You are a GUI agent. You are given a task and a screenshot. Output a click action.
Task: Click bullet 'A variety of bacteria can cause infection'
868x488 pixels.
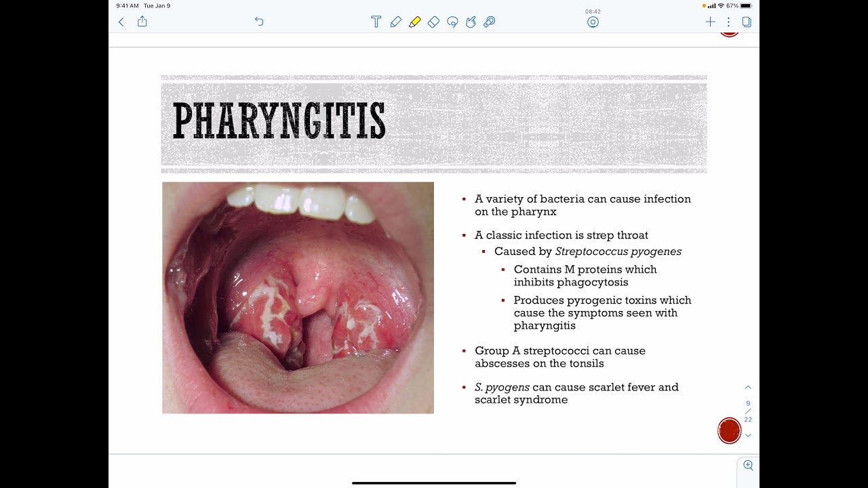pyautogui.click(x=583, y=205)
